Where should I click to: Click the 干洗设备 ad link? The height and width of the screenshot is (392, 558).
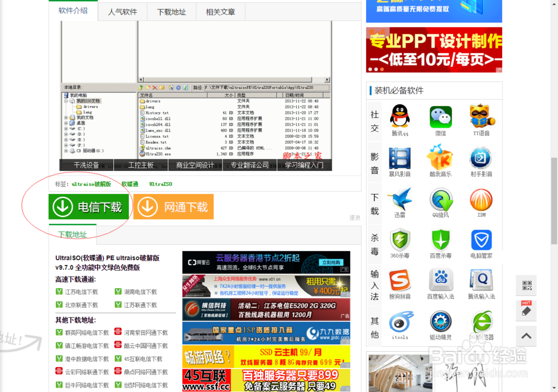point(86,165)
